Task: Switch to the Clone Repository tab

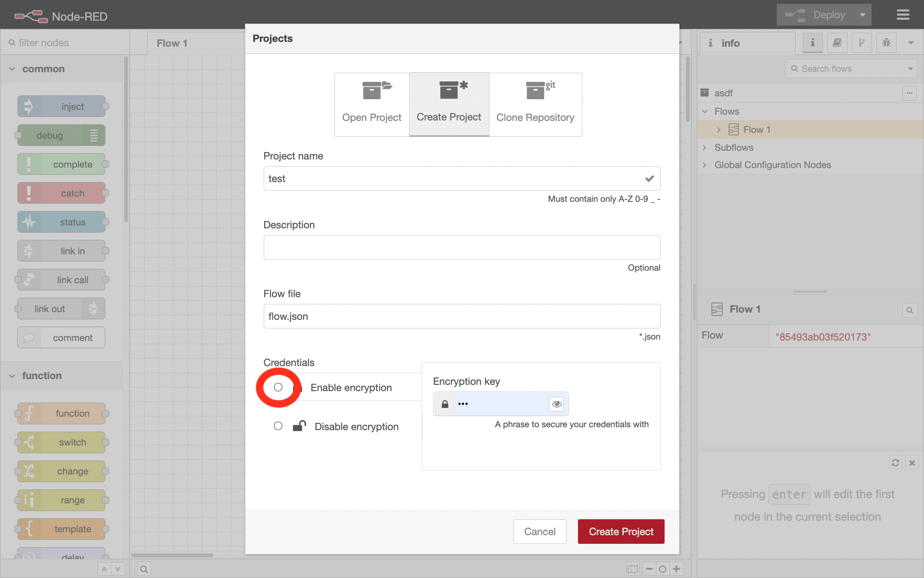Action: pos(535,105)
